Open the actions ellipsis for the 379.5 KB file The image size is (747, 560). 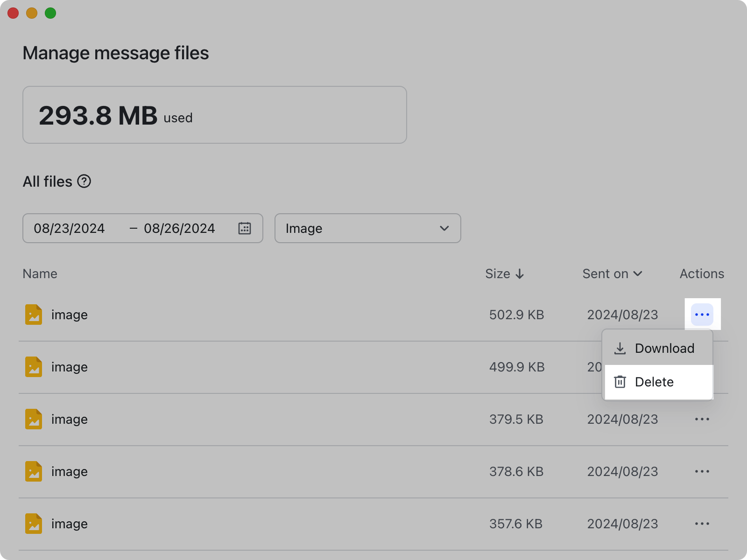(x=702, y=419)
